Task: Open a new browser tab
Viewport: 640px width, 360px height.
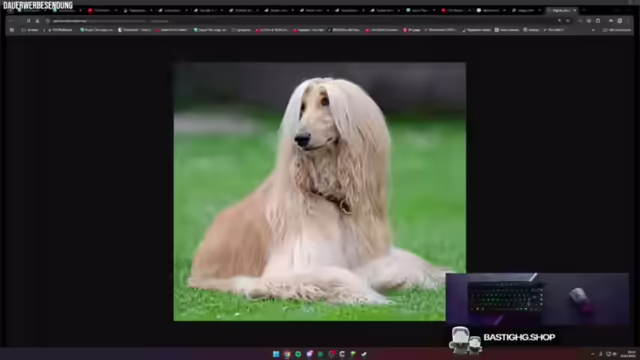Action: [x=584, y=10]
